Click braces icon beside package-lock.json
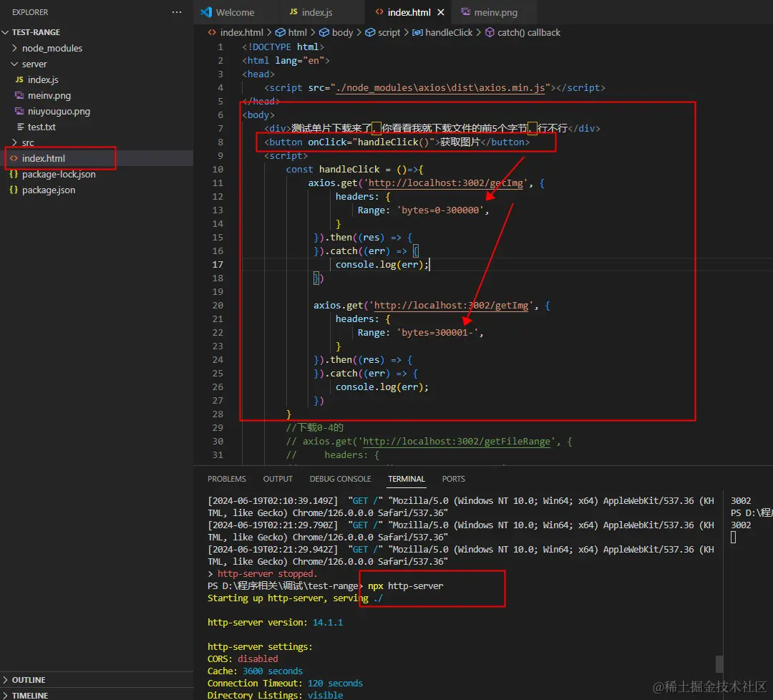Viewport: 773px width, 700px height. [14, 174]
